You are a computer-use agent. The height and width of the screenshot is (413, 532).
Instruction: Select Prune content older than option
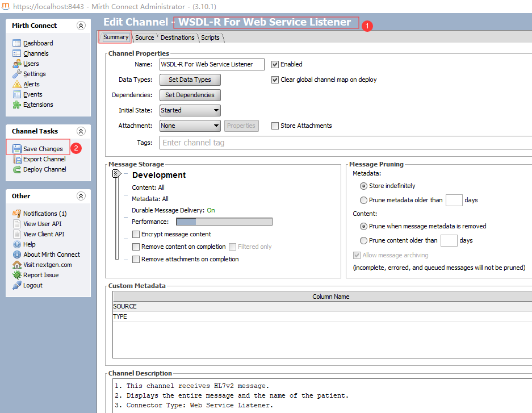[x=363, y=241]
